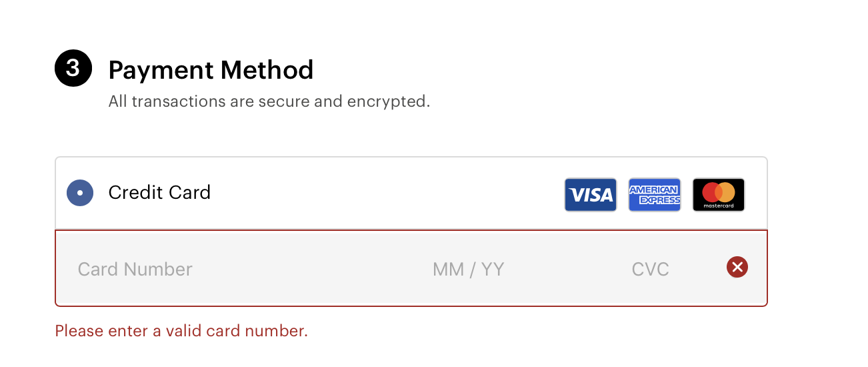Click the black step 3 badge

coord(73,69)
